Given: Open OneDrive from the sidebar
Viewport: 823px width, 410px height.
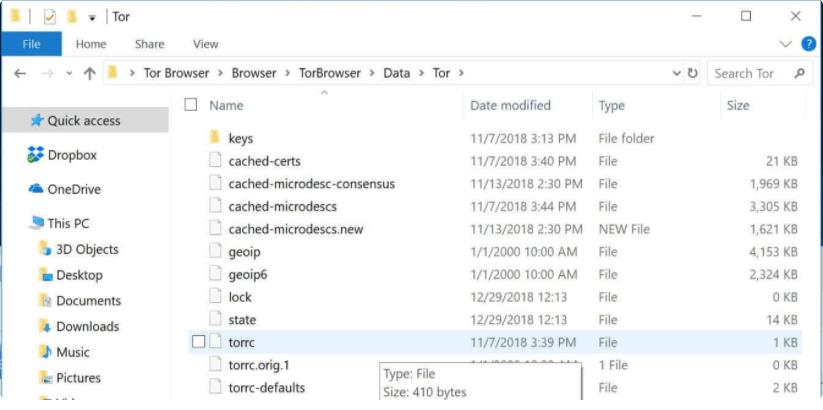Looking at the screenshot, I should (x=36, y=189).
